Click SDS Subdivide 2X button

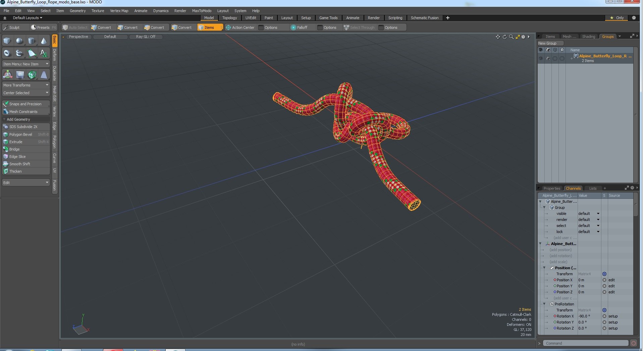(26, 127)
